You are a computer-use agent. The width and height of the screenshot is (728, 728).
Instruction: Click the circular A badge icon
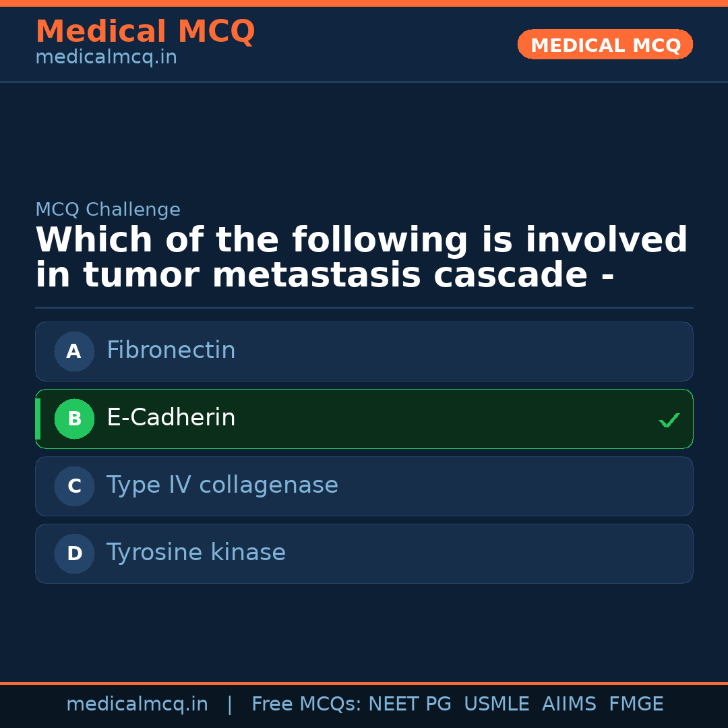click(74, 351)
